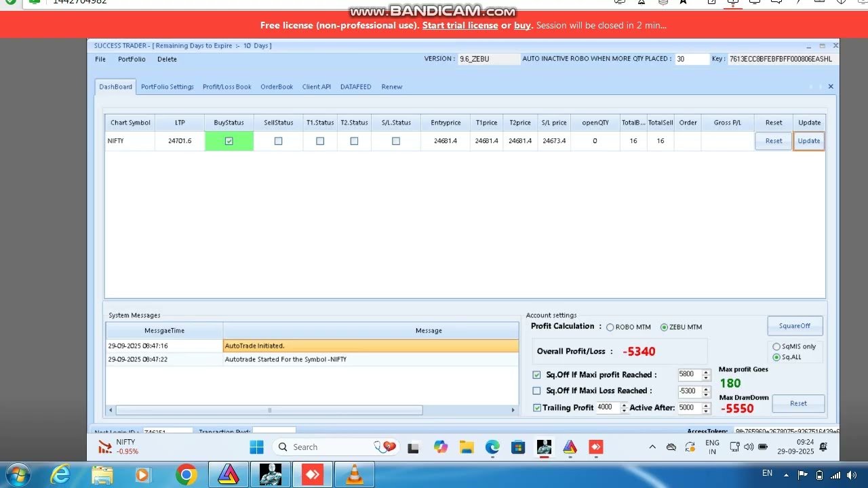
Task: Click the up arrow on the 5800 profit spinner
Action: (x=705, y=371)
